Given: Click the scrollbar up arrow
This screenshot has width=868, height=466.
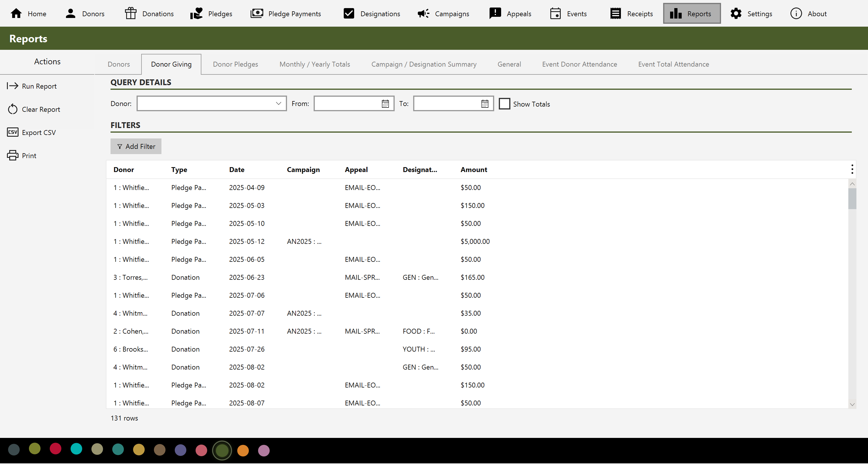Looking at the screenshot, I should coord(852,184).
